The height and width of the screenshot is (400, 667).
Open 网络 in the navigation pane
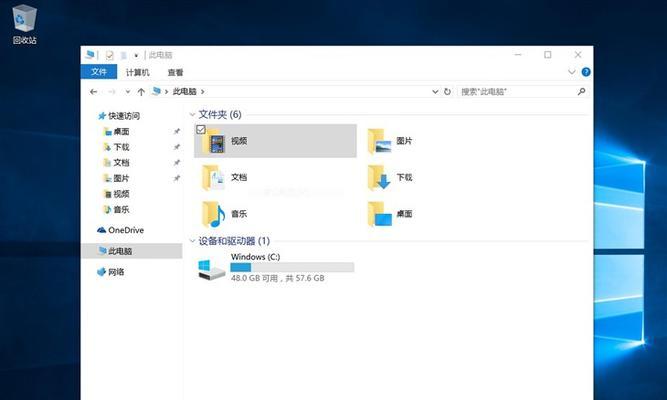pyautogui.click(x=116, y=272)
